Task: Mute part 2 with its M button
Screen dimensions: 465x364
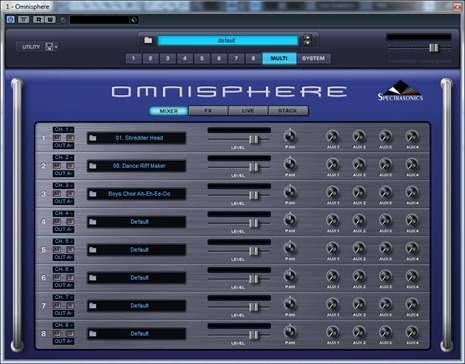Action: [57, 166]
